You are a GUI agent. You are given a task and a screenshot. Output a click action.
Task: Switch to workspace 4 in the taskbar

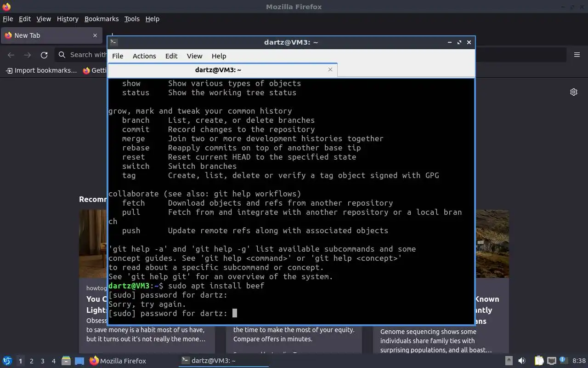[x=54, y=361]
